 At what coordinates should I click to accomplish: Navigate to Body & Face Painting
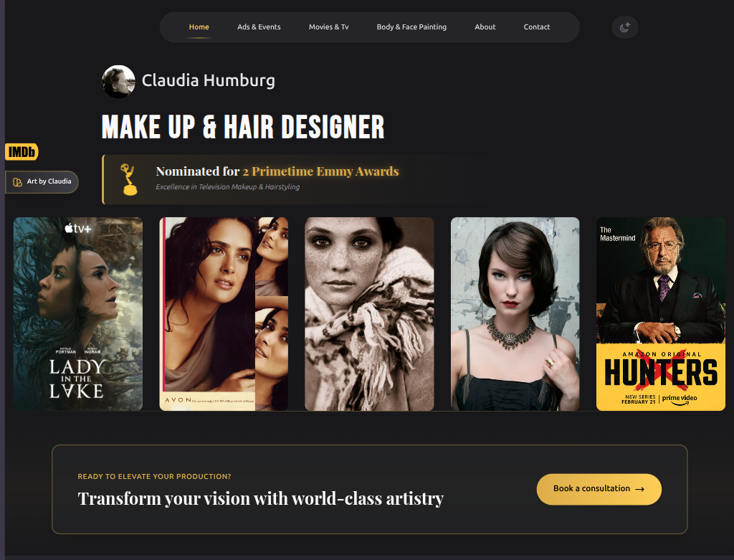coord(411,27)
